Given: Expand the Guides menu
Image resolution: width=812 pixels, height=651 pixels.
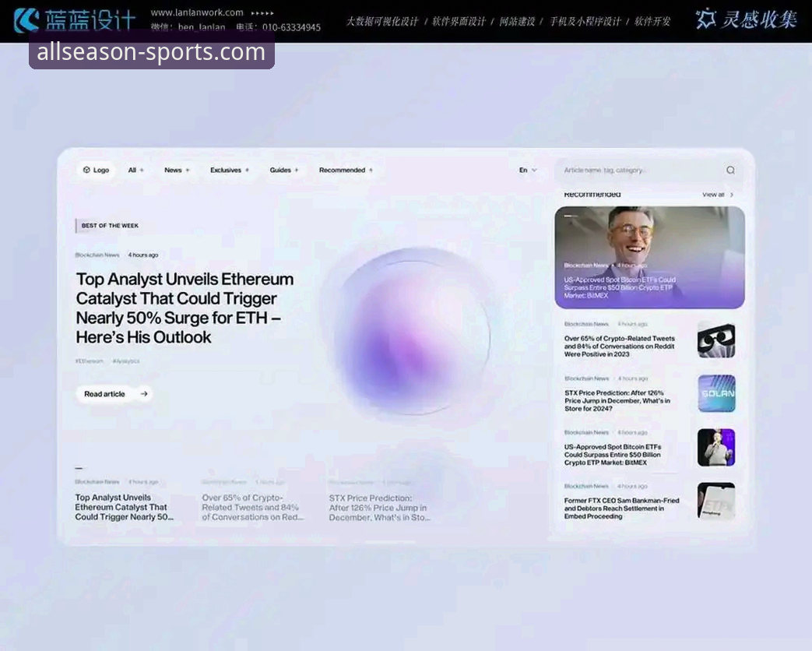Looking at the screenshot, I should [x=284, y=171].
